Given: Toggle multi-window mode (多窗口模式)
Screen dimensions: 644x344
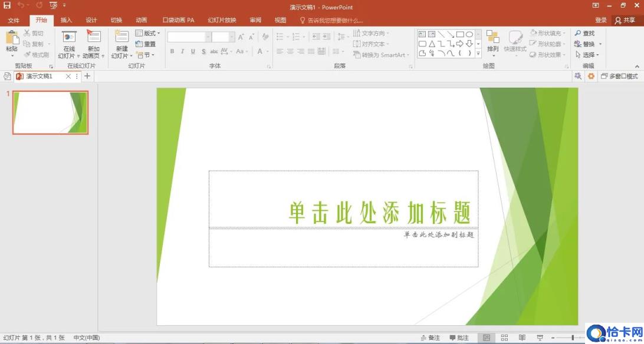Looking at the screenshot, I should (x=619, y=77).
